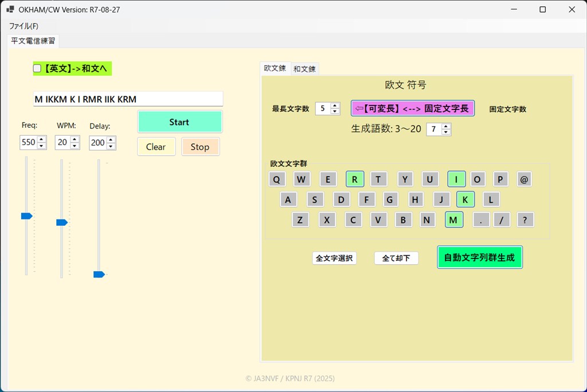Increase the Freq value with up arrow
The width and height of the screenshot is (587, 392).
tap(41, 139)
